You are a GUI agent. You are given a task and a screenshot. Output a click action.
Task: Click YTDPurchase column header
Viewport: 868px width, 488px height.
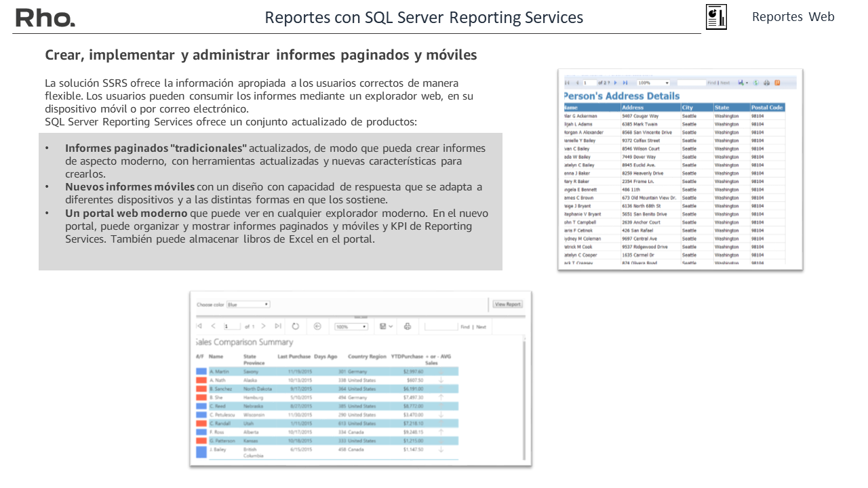pyautogui.click(x=407, y=357)
